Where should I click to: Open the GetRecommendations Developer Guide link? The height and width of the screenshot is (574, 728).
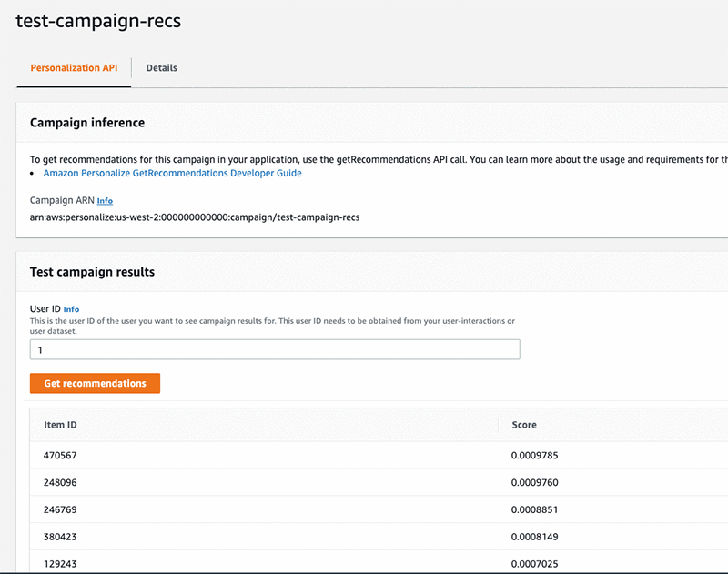(172, 173)
